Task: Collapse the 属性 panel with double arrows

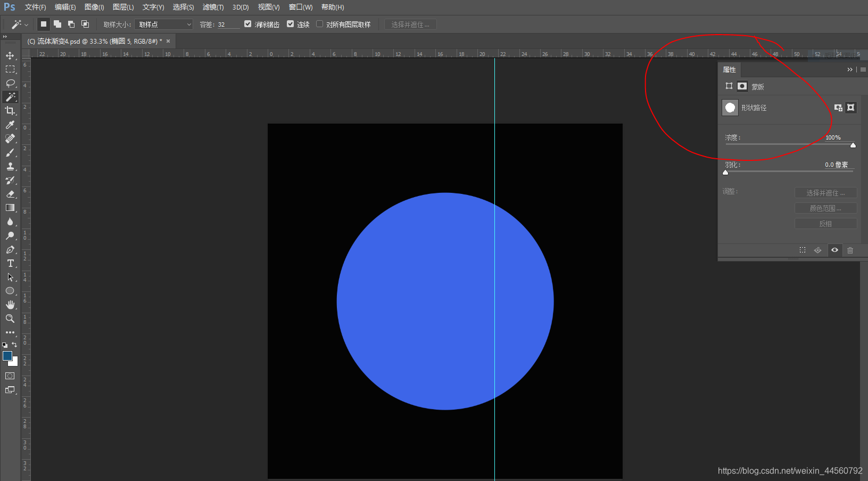Action: point(849,69)
